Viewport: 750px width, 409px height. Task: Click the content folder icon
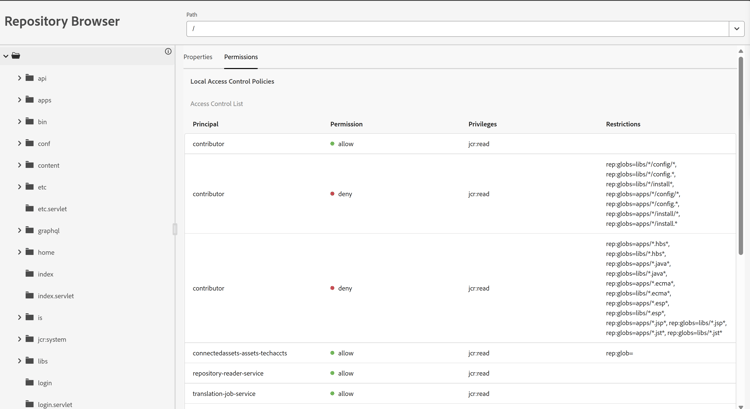coord(30,165)
